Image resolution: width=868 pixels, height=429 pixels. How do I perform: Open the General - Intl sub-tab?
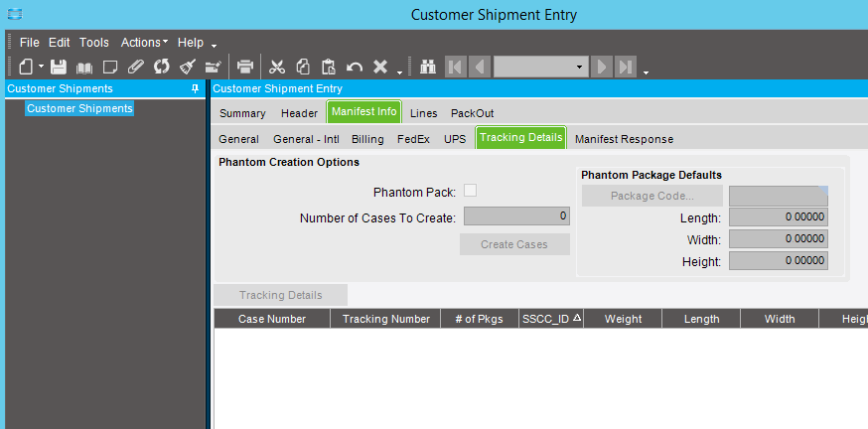point(306,139)
